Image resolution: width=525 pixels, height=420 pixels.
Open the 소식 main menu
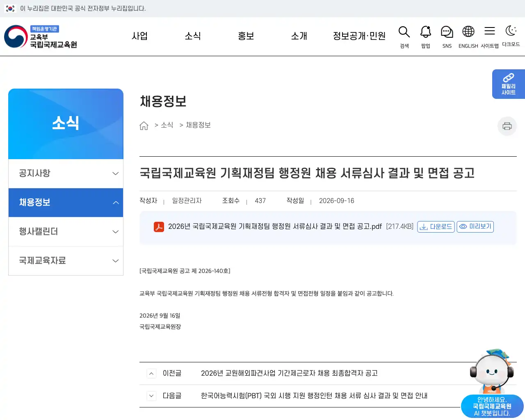(193, 36)
